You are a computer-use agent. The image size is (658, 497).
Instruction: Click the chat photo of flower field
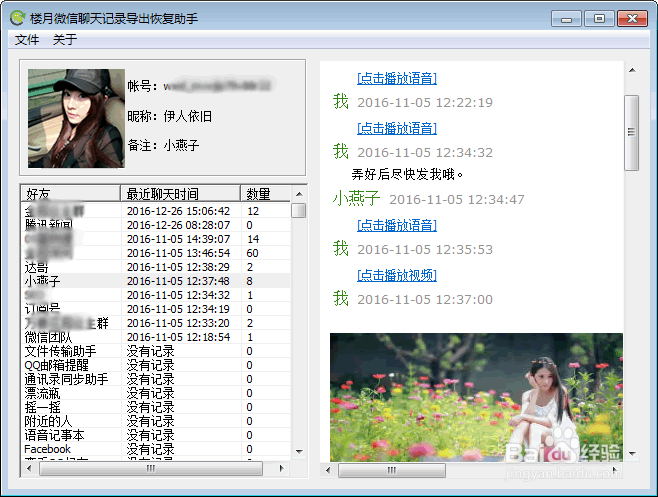[476, 397]
